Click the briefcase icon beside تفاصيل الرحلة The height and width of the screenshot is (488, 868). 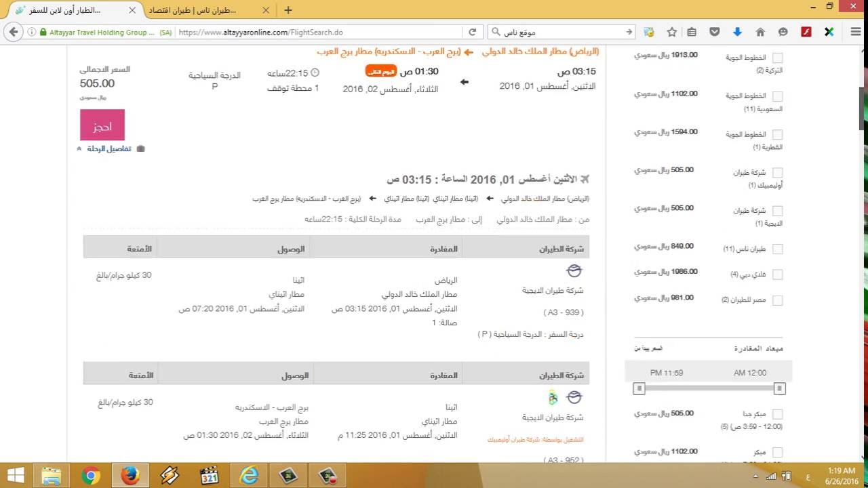[x=140, y=148]
